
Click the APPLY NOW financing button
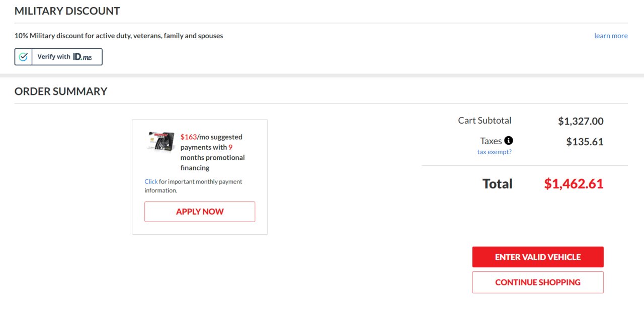point(200,212)
